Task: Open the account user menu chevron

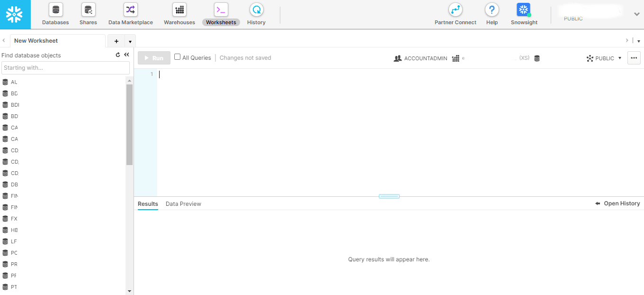Action: coord(637,14)
